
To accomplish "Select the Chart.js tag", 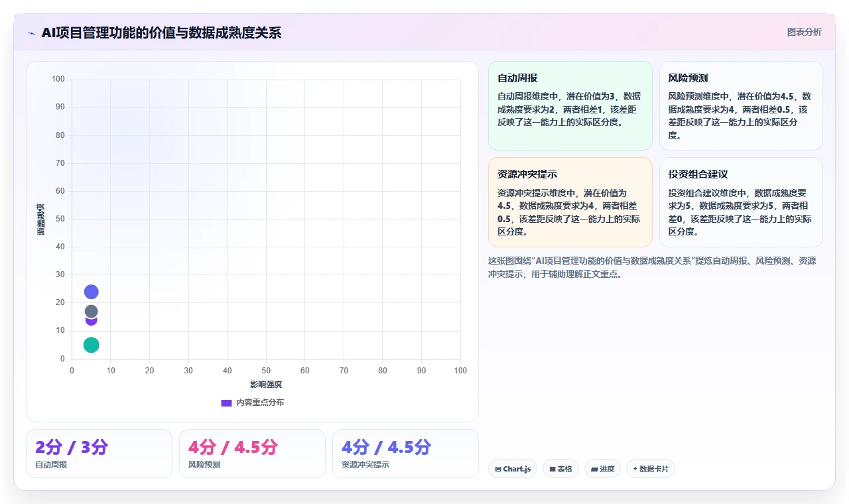I will coord(513,469).
